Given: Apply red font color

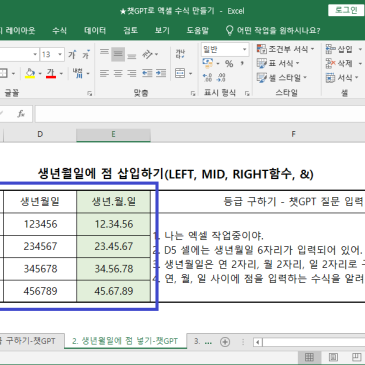Looking at the screenshot, I should [51, 73].
